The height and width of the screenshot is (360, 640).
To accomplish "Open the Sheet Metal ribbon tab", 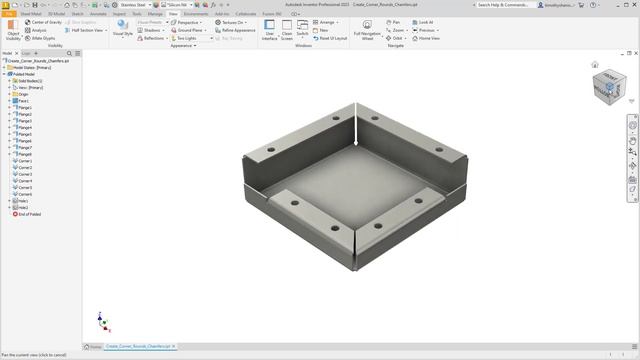I will click(x=31, y=14).
